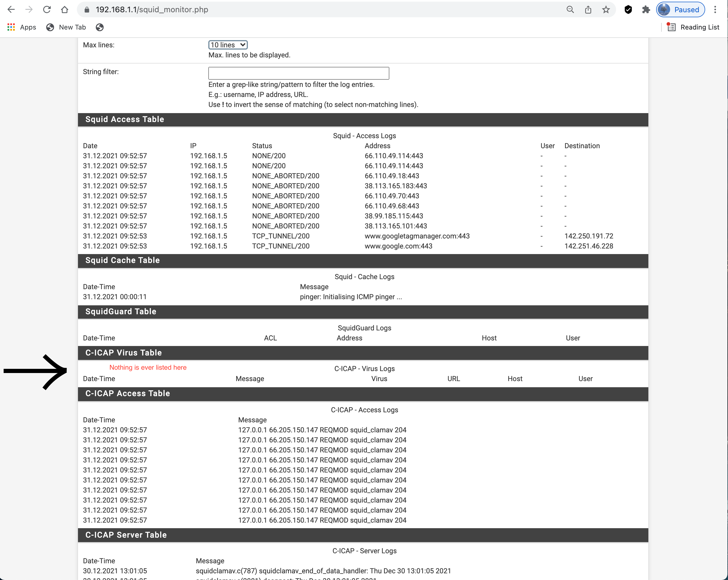Viewport: 728px width, 580px height.
Task: Click the globe bookmark icon
Action: [x=100, y=27]
